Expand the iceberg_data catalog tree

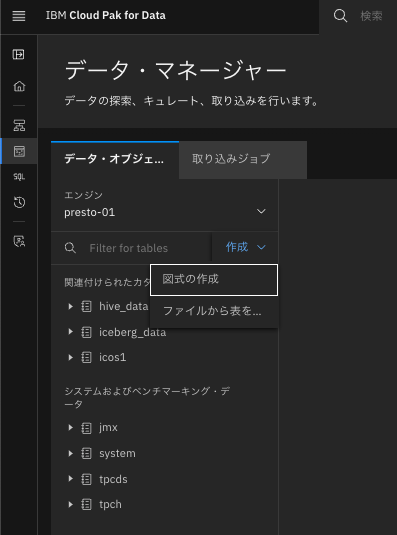coord(71,332)
